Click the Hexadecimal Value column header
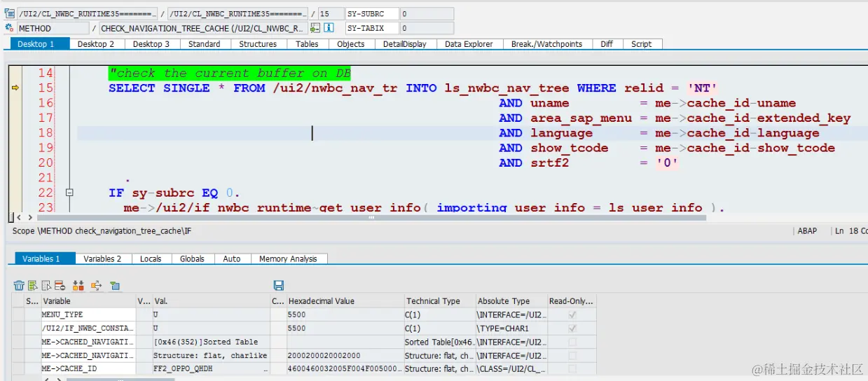The height and width of the screenshot is (381, 868). (x=345, y=301)
